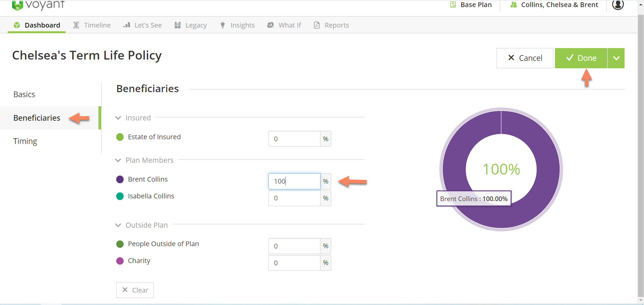The height and width of the screenshot is (305, 644).
Task: Click the green Estate of Insured color dot
Action: tap(120, 137)
